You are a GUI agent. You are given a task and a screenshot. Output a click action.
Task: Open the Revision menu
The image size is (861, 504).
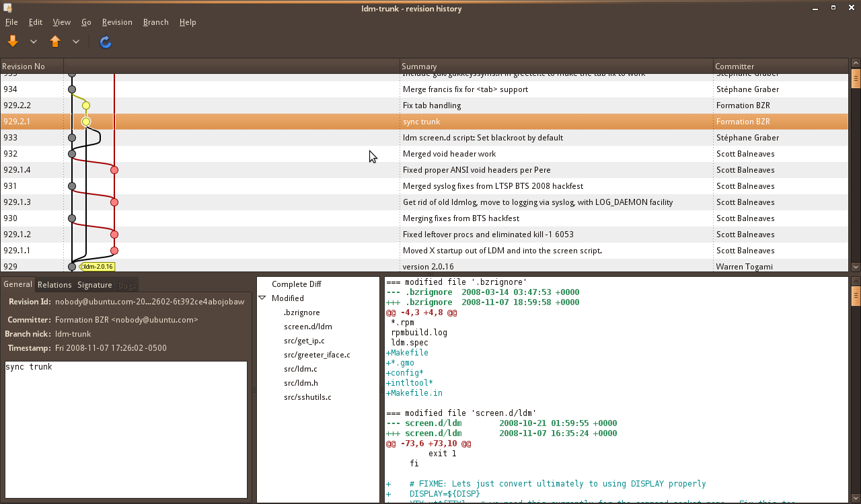pyautogui.click(x=117, y=22)
